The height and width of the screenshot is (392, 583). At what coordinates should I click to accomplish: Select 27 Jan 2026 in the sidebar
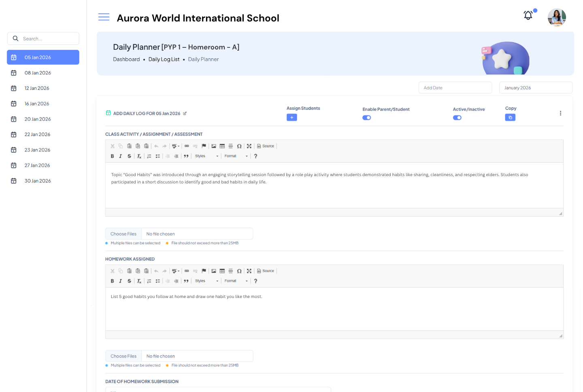coord(37,166)
